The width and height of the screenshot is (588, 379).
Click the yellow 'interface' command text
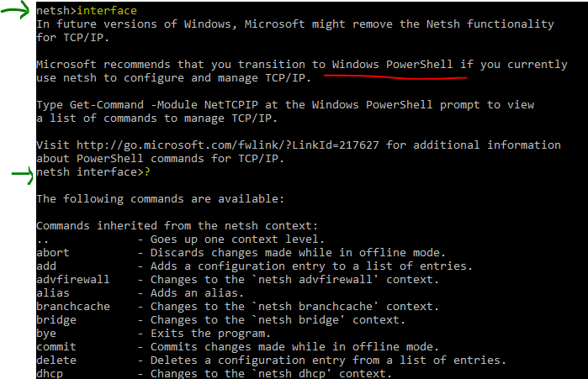[107, 10]
